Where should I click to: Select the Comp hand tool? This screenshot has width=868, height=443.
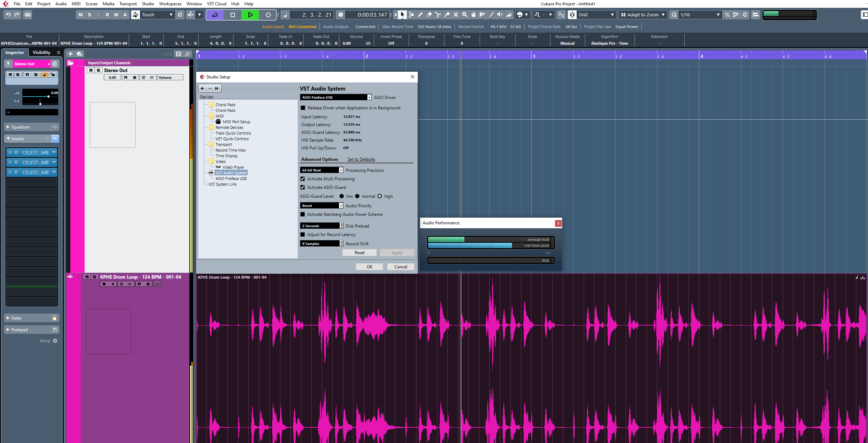coord(474,15)
